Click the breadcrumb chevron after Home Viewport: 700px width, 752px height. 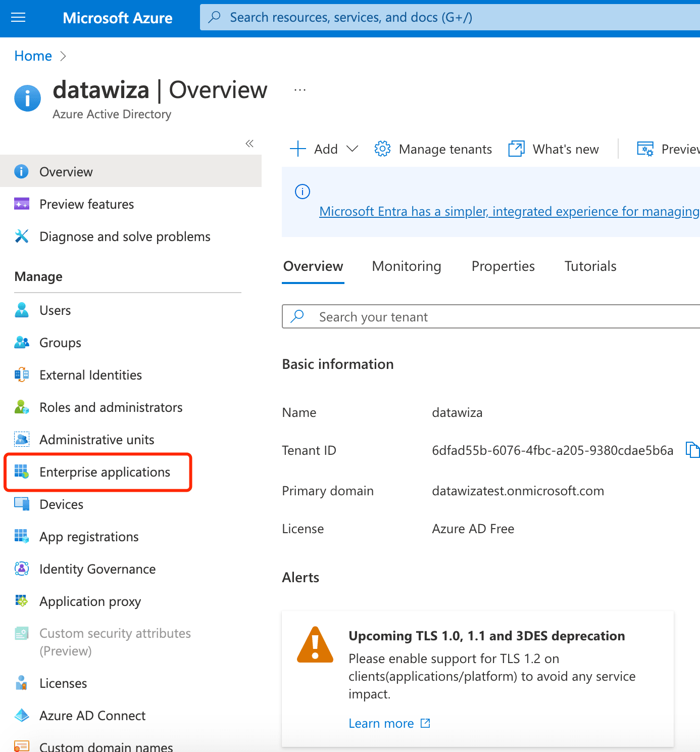tap(63, 56)
